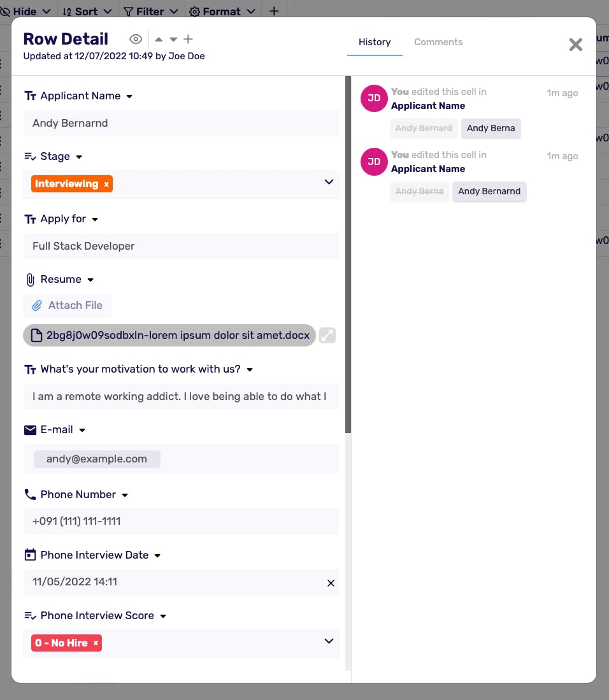Expand the attached docx file preview
The image size is (609, 700).
[x=327, y=335]
